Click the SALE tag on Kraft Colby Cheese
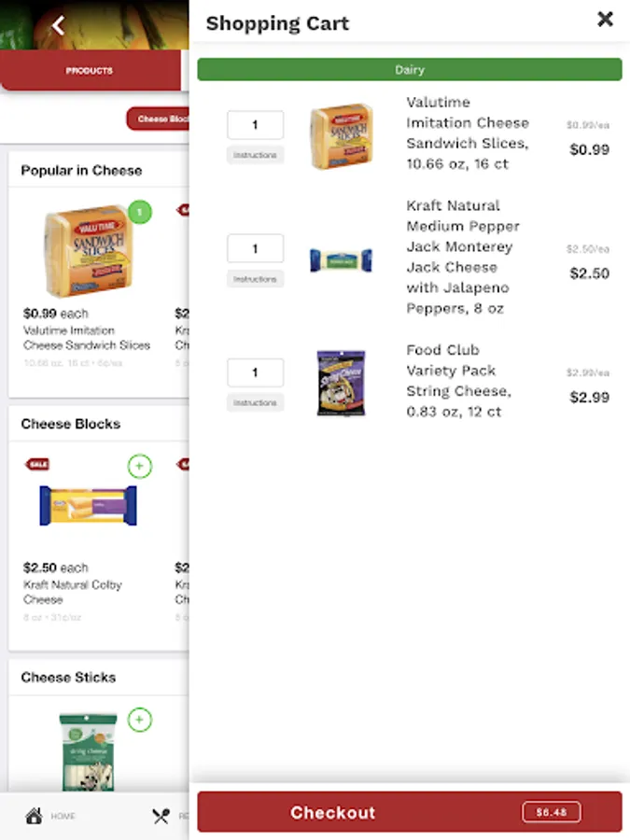630x840 pixels. 38,464
